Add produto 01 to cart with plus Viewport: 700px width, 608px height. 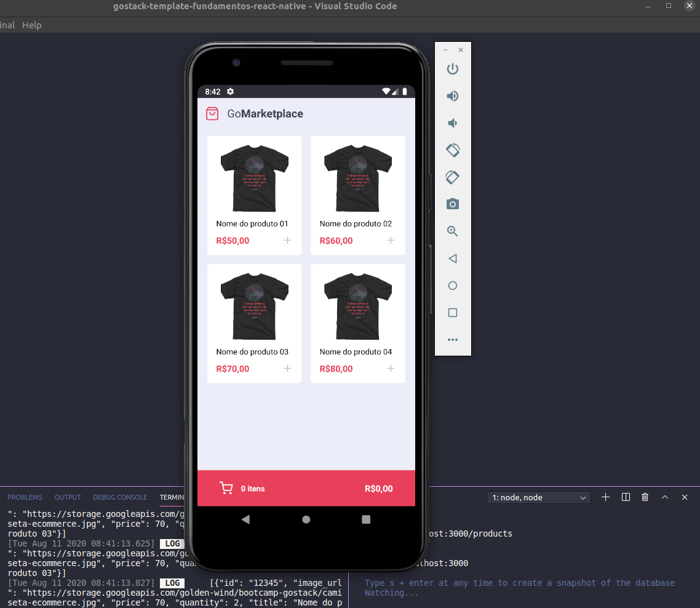[287, 241]
